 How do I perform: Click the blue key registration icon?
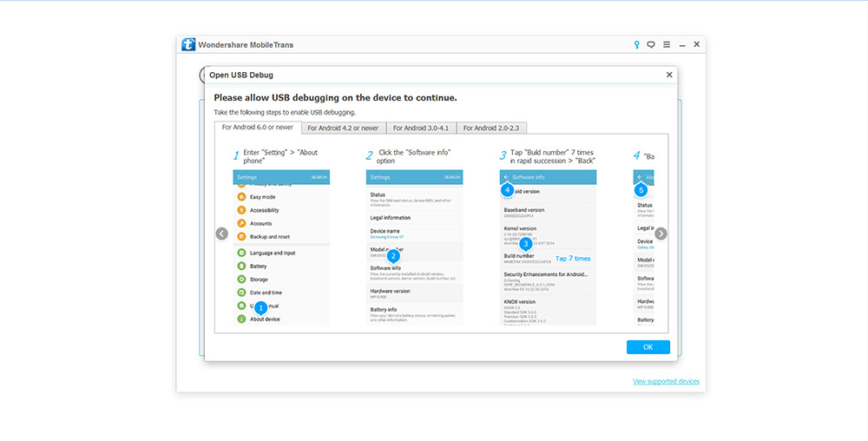[637, 45]
